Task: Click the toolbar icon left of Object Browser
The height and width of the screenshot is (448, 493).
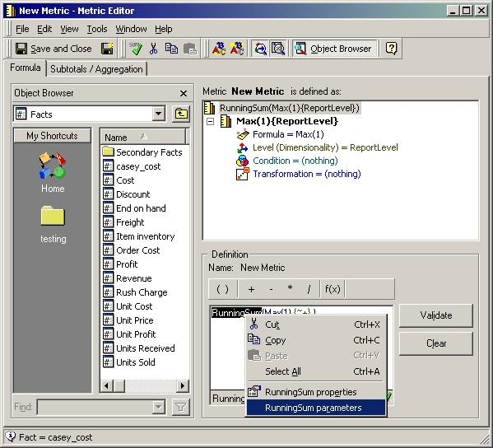Action: pyautogui.click(x=278, y=49)
